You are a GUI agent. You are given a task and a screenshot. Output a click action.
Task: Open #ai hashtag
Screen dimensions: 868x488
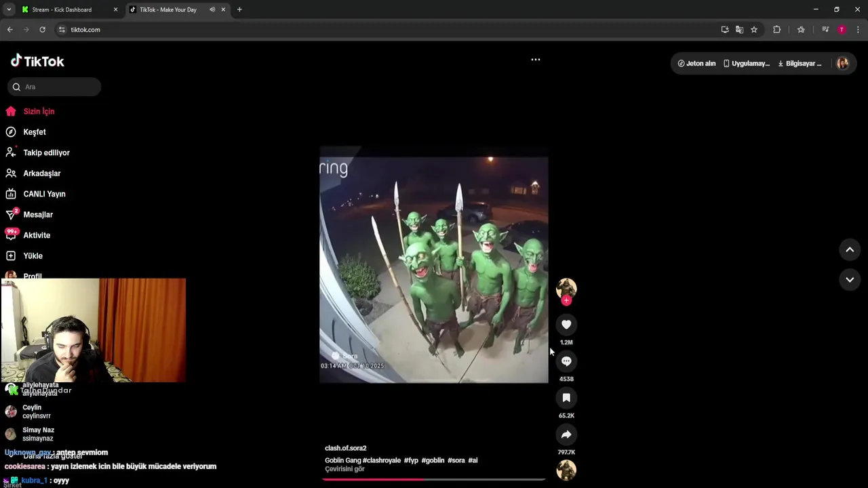pos(473,460)
